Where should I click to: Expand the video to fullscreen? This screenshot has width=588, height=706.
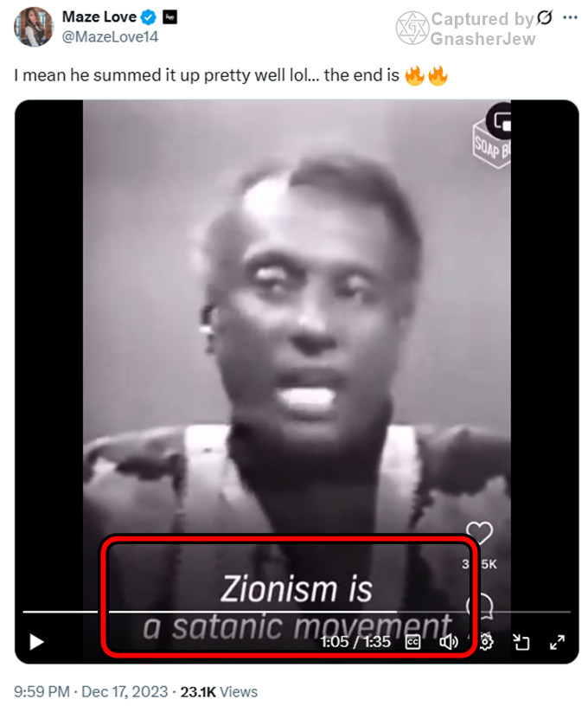pos(557,642)
